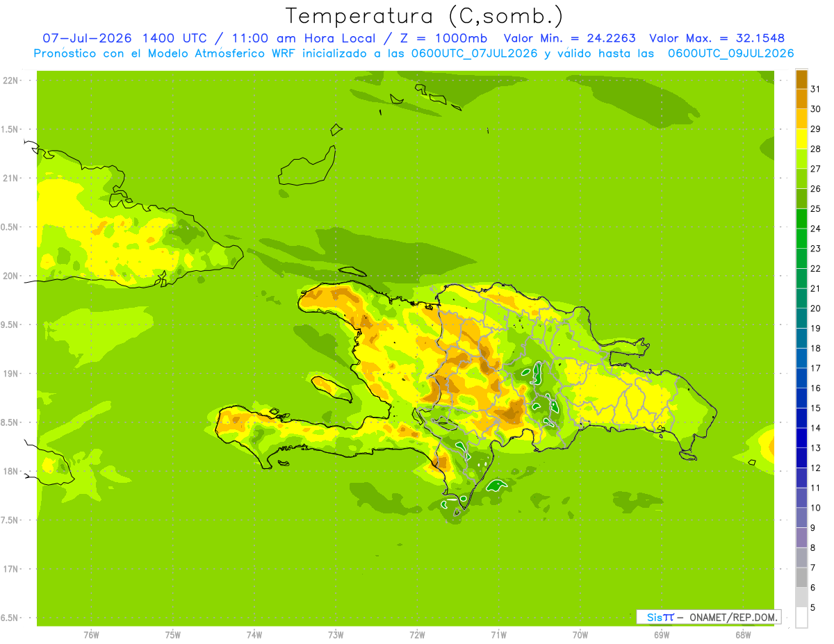Click the longitude axis label "76W"
Viewport: 834px width, 644px height.
pos(91,635)
